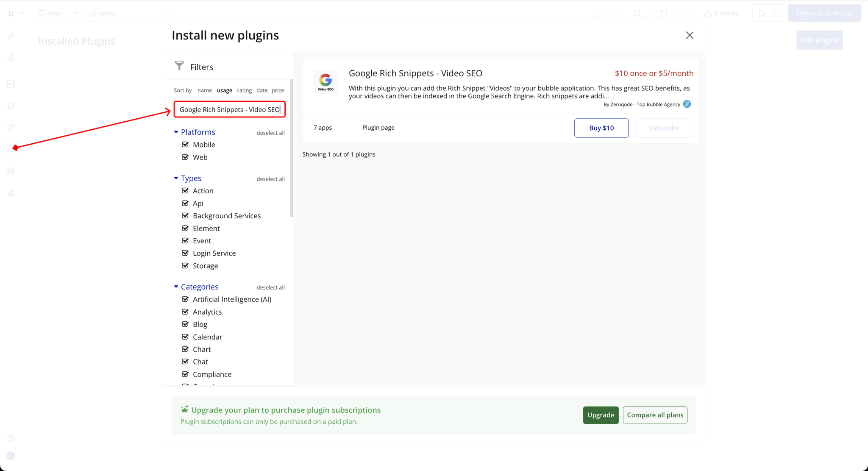The height and width of the screenshot is (471, 868).
Task: Collapse the Categories filter section
Action: 176,287
